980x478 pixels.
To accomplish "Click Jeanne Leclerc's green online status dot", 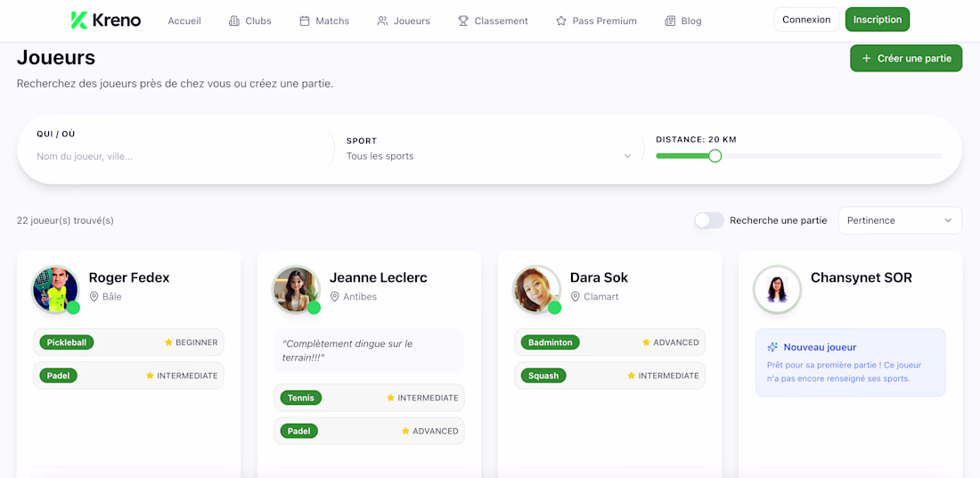I will tap(314, 307).
